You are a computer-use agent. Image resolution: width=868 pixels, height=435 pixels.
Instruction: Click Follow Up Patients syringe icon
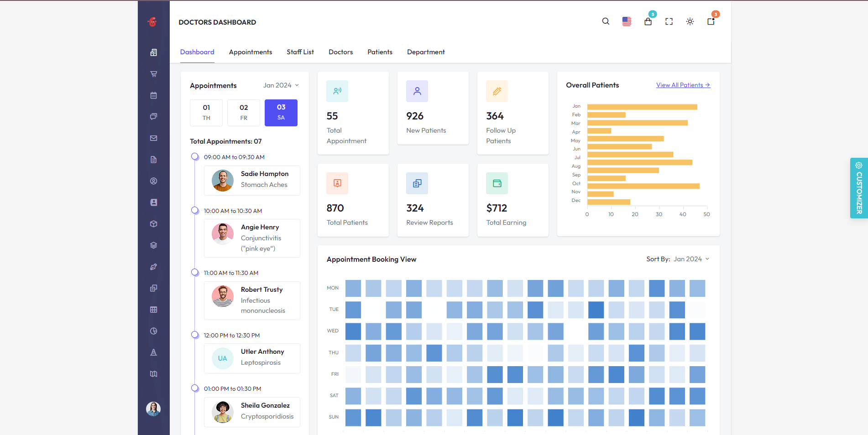point(497,91)
